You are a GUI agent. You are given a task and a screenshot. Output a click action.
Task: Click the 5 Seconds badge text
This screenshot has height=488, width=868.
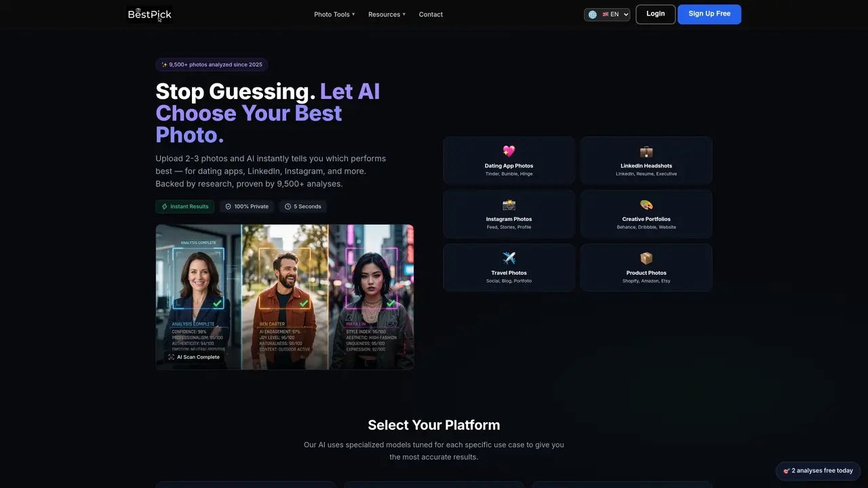click(307, 206)
